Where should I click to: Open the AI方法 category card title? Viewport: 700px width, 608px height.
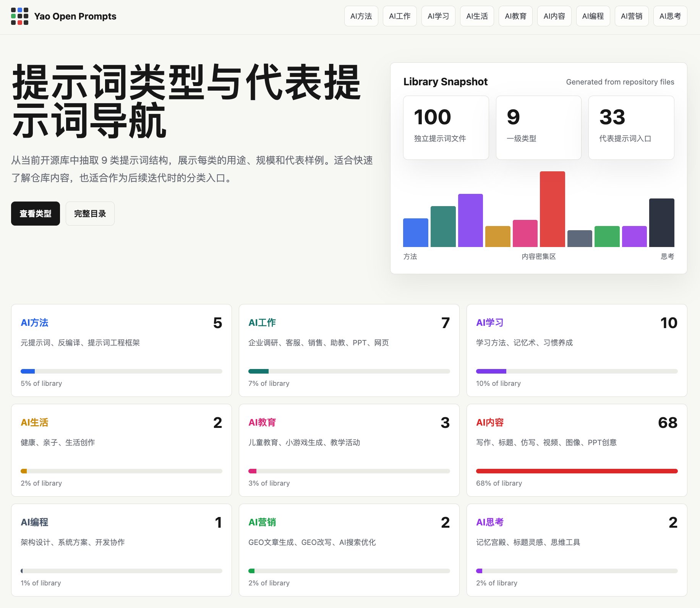(x=34, y=323)
